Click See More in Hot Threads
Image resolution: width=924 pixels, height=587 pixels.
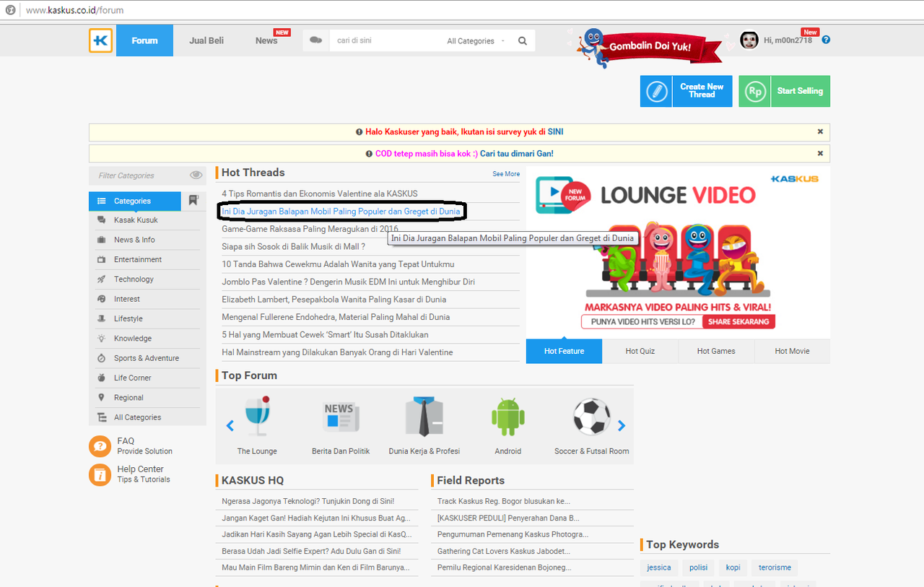point(506,174)
